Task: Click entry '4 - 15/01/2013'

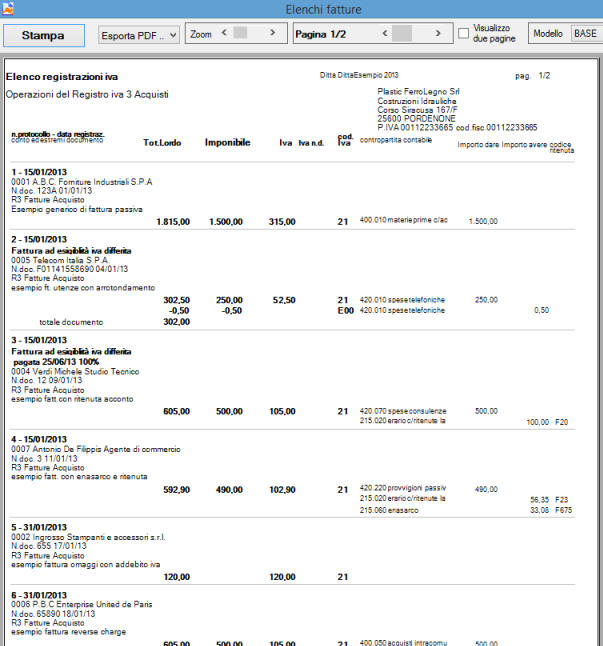Action: coord(39,440)
